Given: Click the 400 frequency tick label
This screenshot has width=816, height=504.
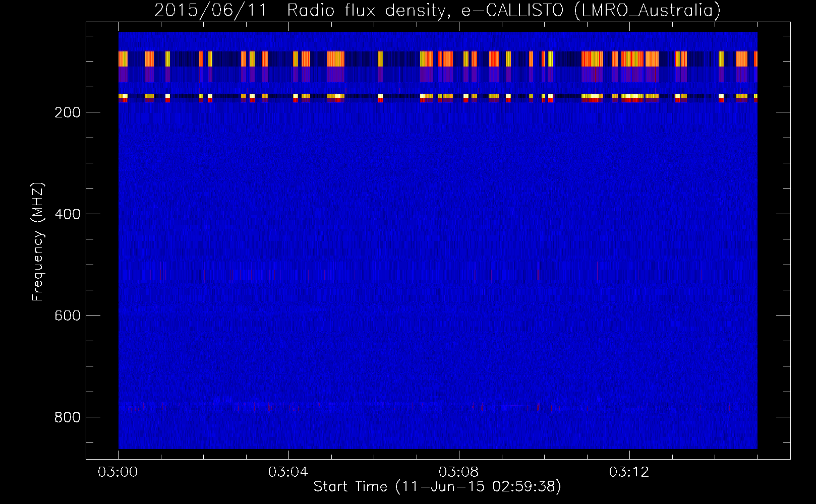Looking at the screenshot, I should [x=68, y=214].
